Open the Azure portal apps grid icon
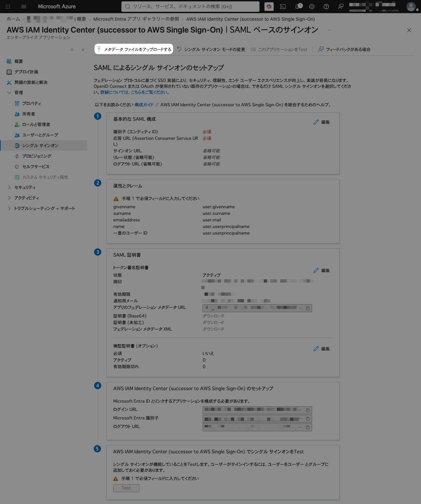 8,7
